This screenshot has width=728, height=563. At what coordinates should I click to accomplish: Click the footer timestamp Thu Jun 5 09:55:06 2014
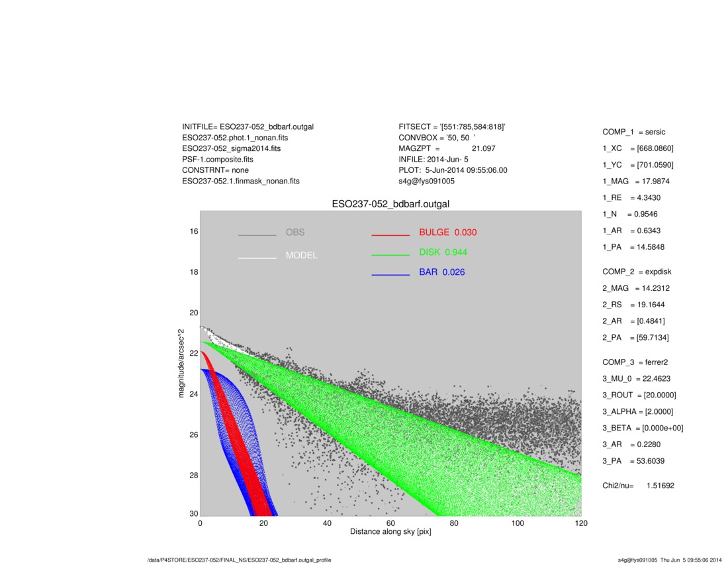coord(691,560)
